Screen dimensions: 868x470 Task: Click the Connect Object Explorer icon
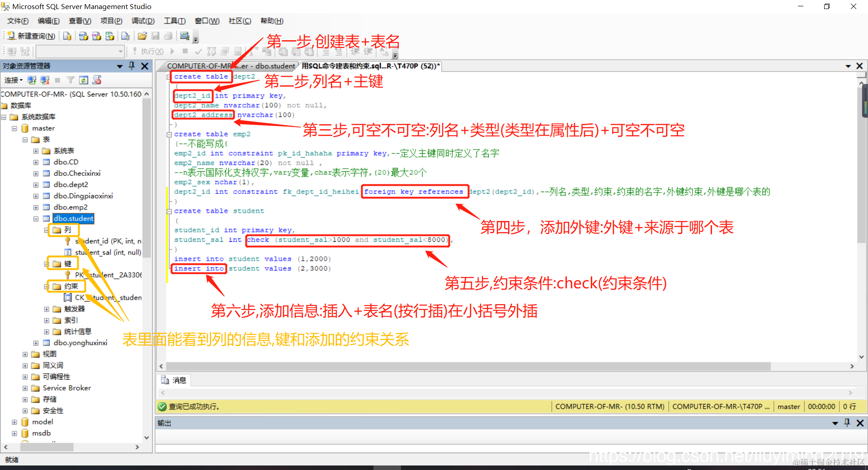[32, 80]
